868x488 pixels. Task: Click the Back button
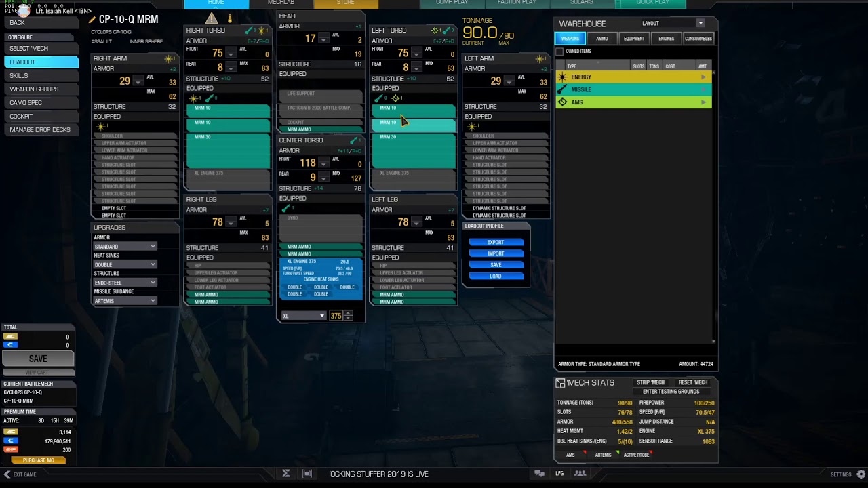[x=41, y=23]
